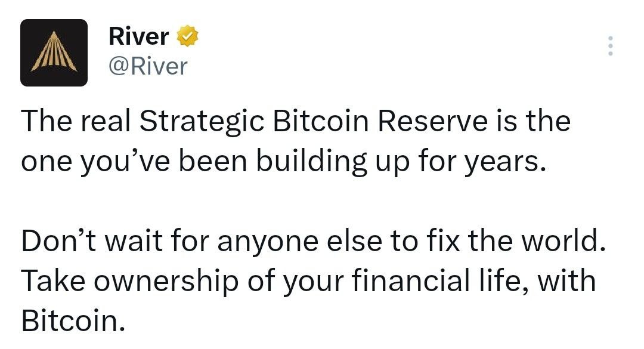Select the River display name
The width and height of the screenshot is (644, 349).
click(138, 36)
